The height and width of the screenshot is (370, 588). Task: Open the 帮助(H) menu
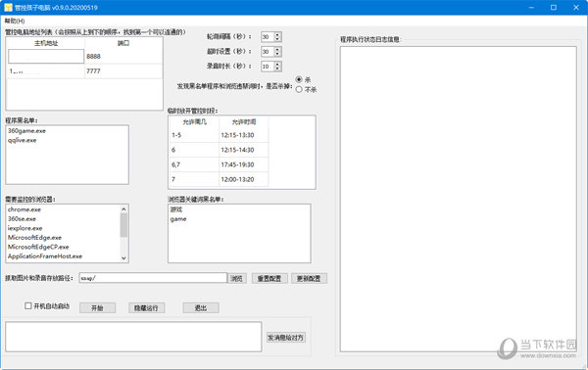pos(15,21)
